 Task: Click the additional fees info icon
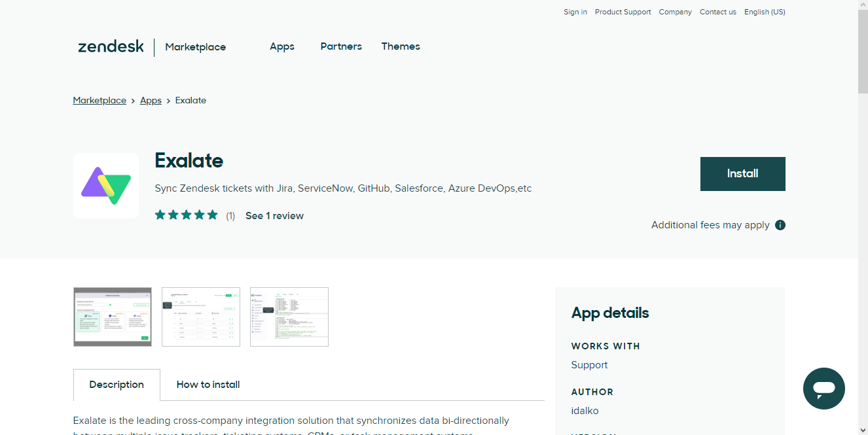coord(780,225)
